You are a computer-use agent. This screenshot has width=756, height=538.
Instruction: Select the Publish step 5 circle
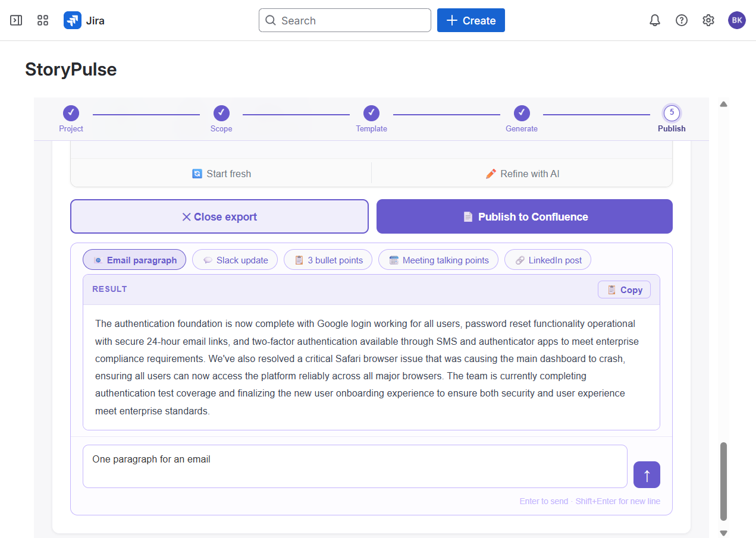672,113
